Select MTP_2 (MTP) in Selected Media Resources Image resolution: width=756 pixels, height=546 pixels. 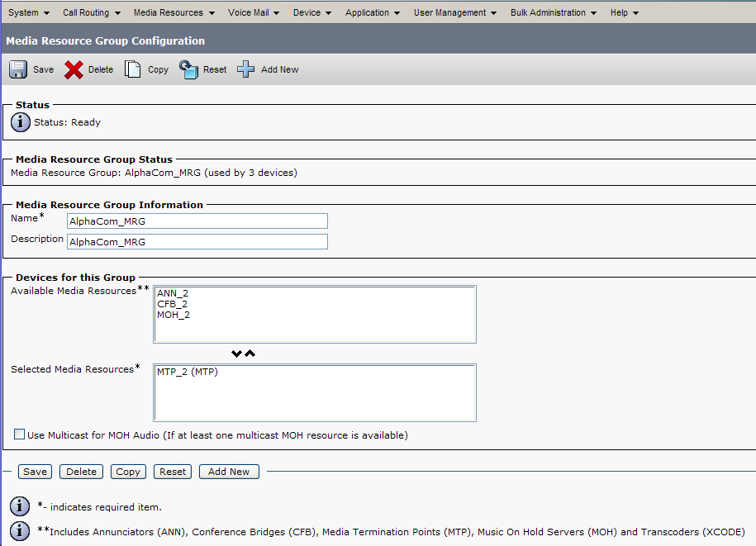coord(188,373)
